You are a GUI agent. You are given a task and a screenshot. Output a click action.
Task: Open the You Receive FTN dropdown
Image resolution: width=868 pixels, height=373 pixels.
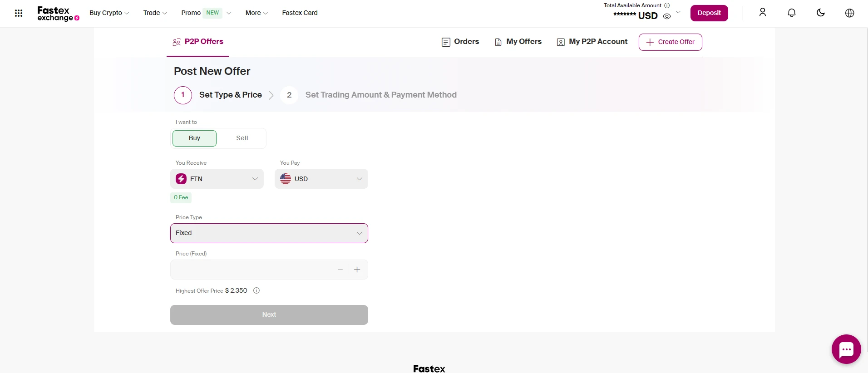tap(217, 179)
